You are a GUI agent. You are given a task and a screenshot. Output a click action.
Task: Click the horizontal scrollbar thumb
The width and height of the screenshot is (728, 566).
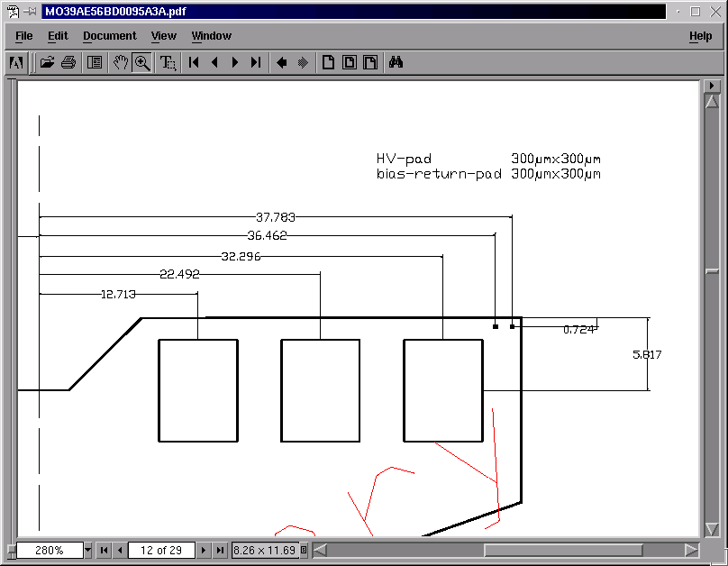563,550
